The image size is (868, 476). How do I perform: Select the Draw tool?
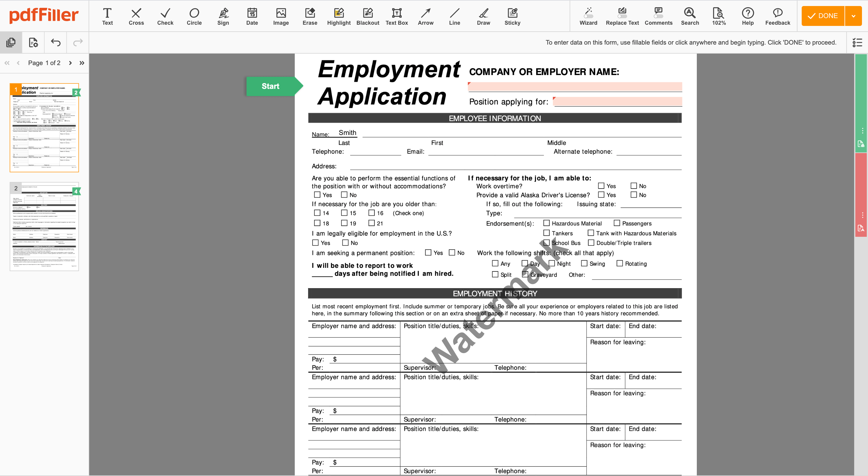click(x=483, y=16)
